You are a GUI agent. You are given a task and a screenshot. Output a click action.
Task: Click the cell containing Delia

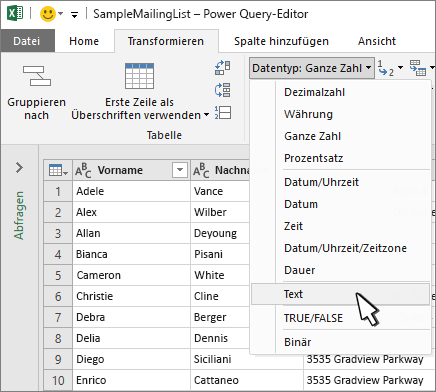pyautogui.click(x=131, y=338)
